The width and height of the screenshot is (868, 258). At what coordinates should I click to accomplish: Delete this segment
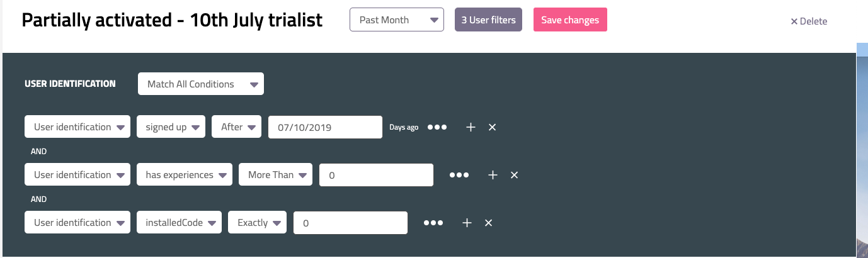pos(809,21)
